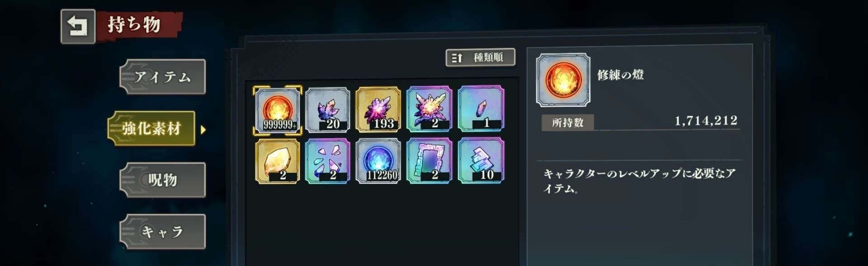Click the back arrow button

78,26
